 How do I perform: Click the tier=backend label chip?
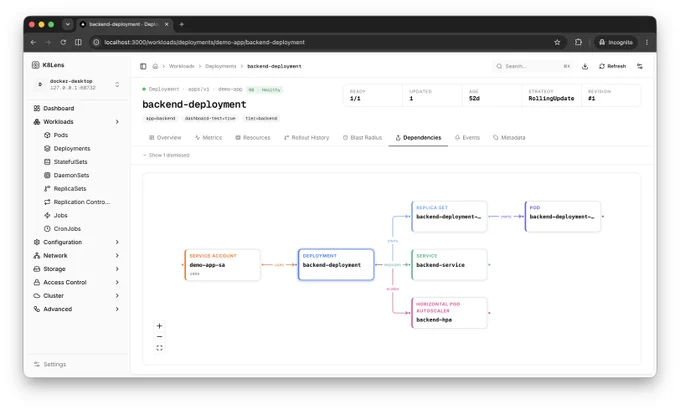point(261,118)
